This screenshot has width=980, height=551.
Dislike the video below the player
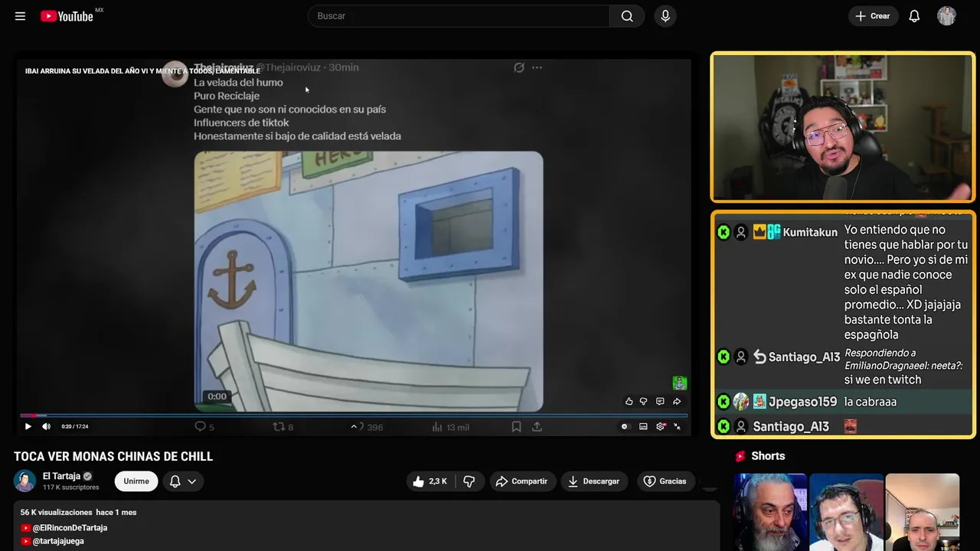[469, 481]
